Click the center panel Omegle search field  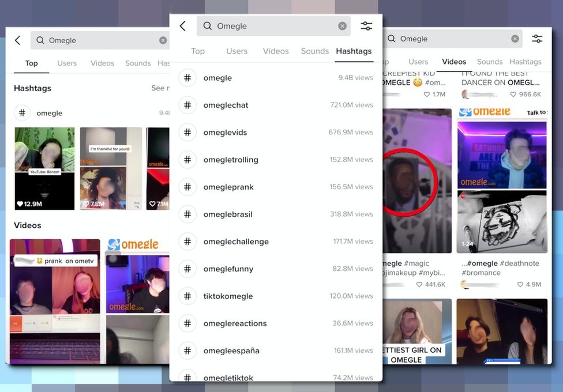pyautogui.click(x=271, y=26)
